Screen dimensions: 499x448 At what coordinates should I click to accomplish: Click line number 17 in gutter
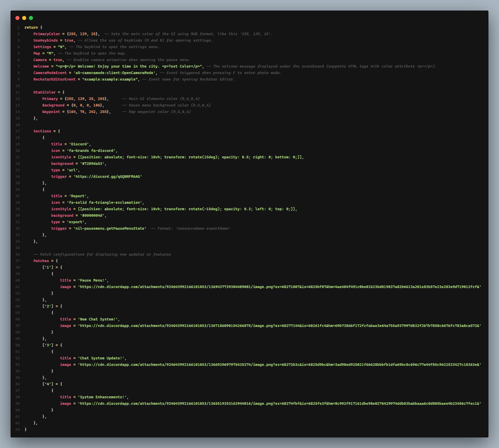pyautogui.click(x=17, y=131)
